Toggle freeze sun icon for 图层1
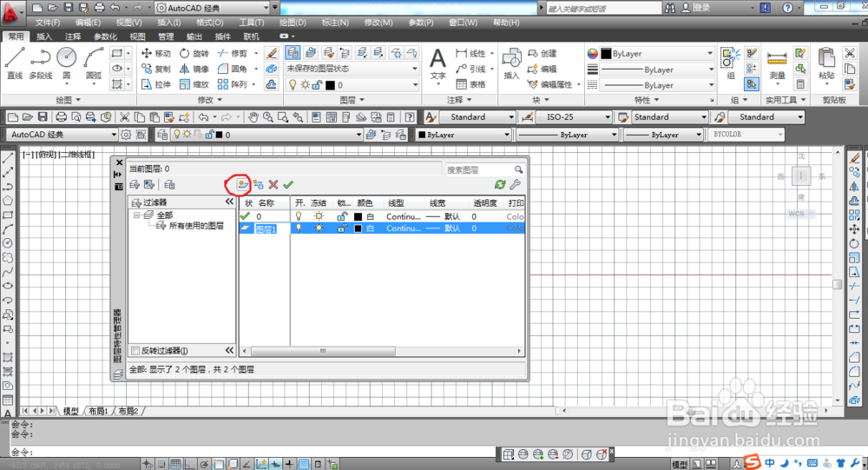868x470 pixels. [x=319, y=228]
